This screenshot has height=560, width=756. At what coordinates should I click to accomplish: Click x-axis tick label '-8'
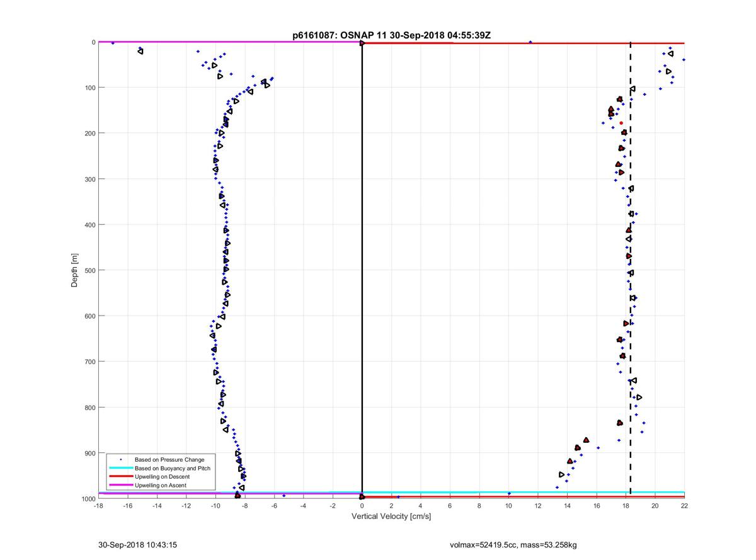[x=244, y=505]
